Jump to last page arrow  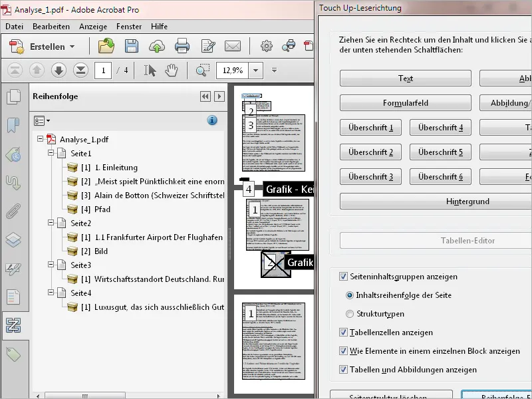(x=80, y=70)
